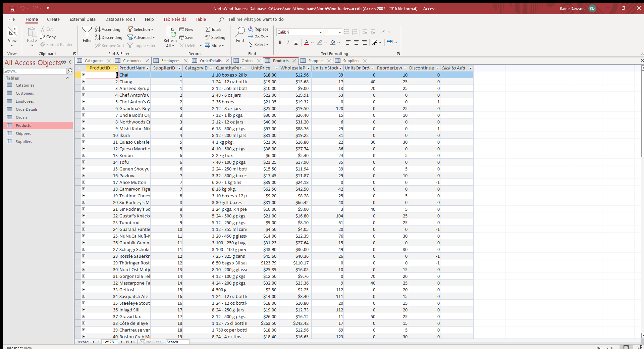Viewport: 644px width, 349px height.
Task: Click the record Search box
Action: 177,342
